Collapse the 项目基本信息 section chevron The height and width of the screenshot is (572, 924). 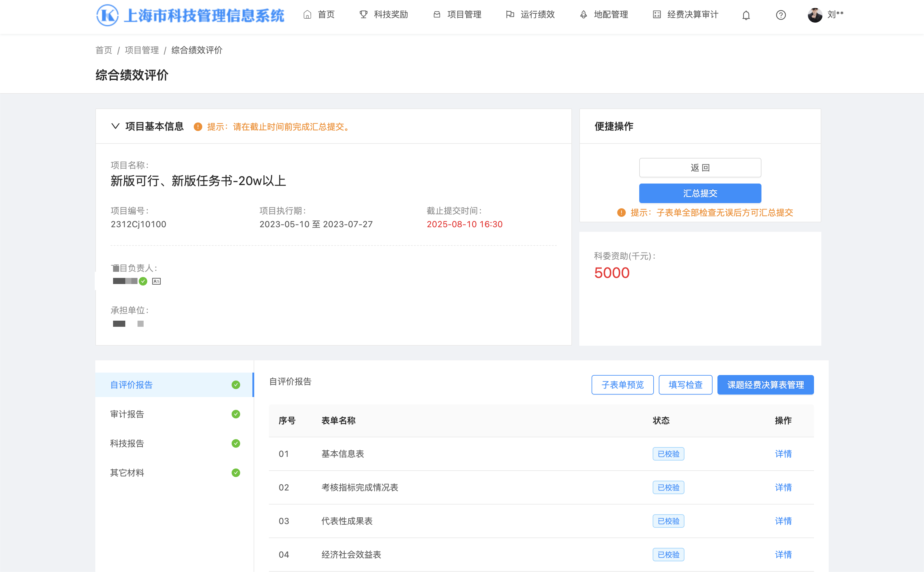coord(116,126)
